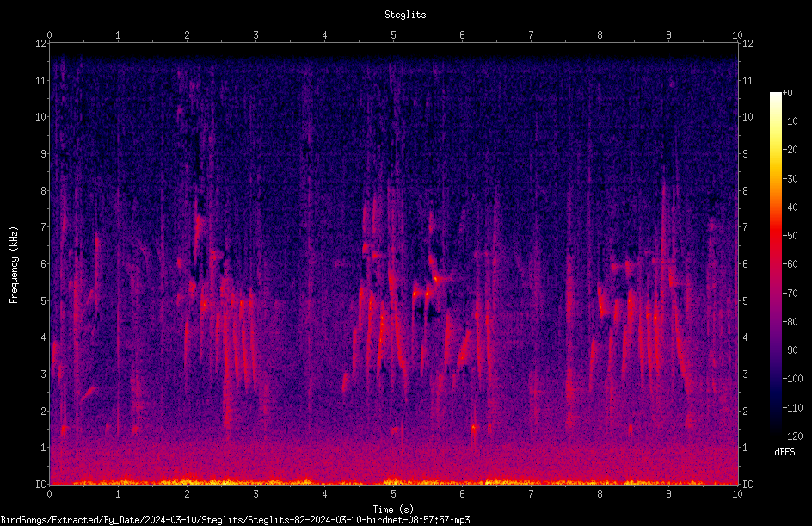Click the 11 kHz label on right axis
This screenshot has width=812, height=526.
[747, 80]
